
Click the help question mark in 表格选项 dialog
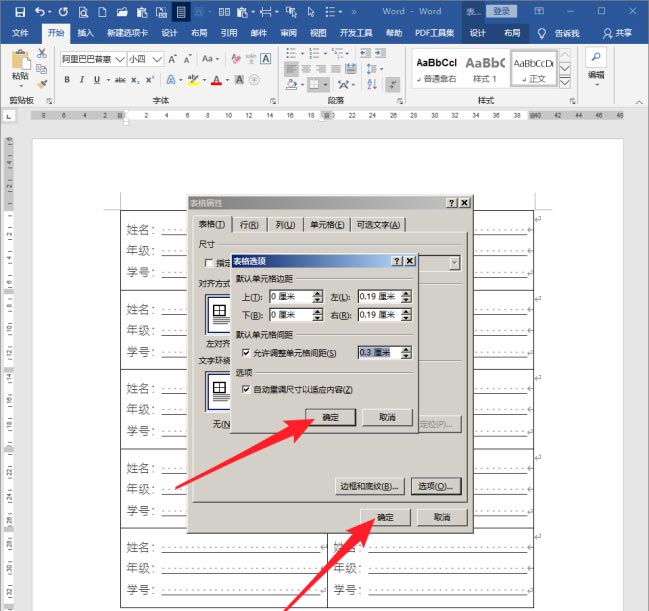[x=397, y=261]
